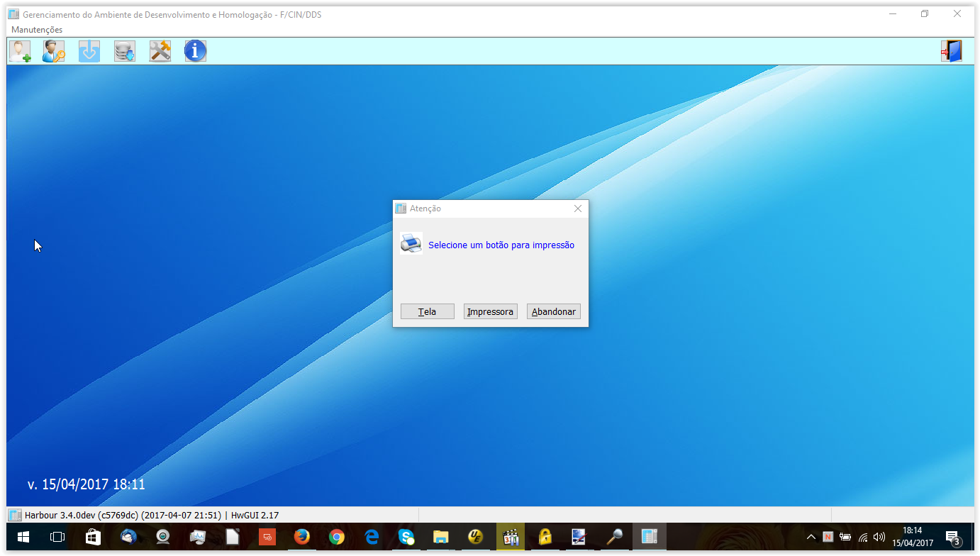The width and height of the screenshot is (980, 556).
Task: Click the red N tray icon
Action: (x=828, y=537)
